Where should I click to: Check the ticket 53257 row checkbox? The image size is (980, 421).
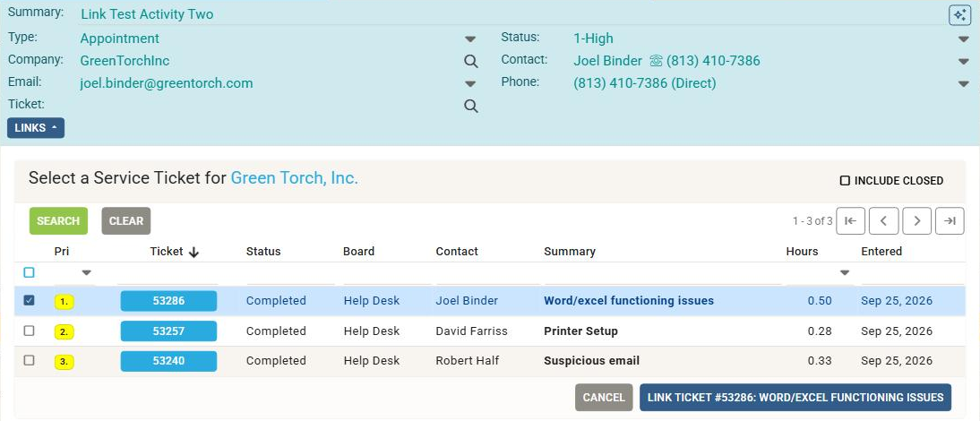[x=29, y=331]
